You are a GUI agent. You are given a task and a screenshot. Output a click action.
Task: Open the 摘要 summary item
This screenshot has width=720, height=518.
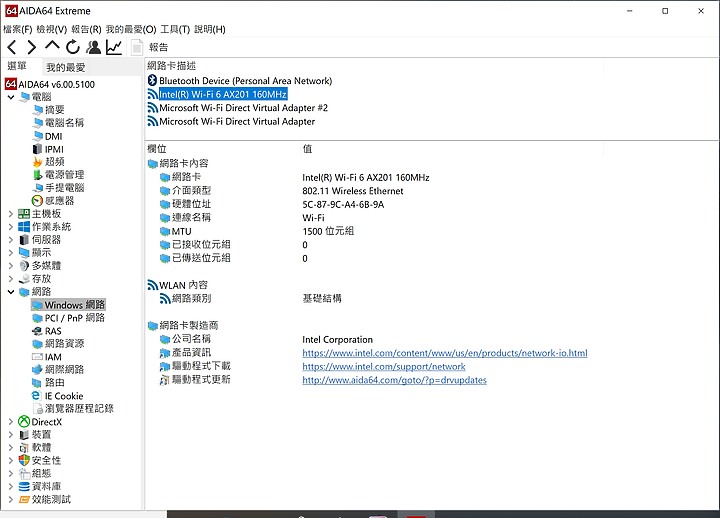pyautogui.click(x=49, y=110)
